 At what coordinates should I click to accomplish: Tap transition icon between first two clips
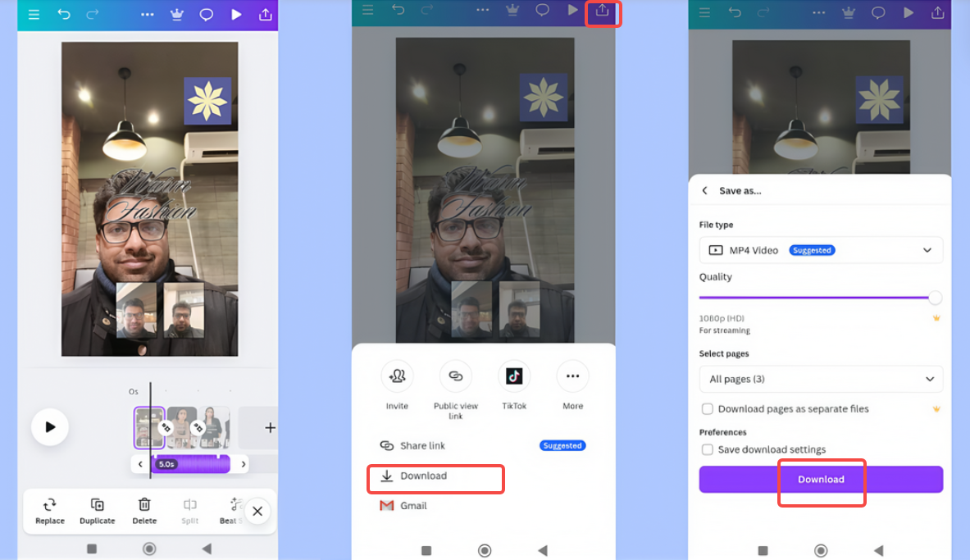pyautogui.click(x=166, y=427)
